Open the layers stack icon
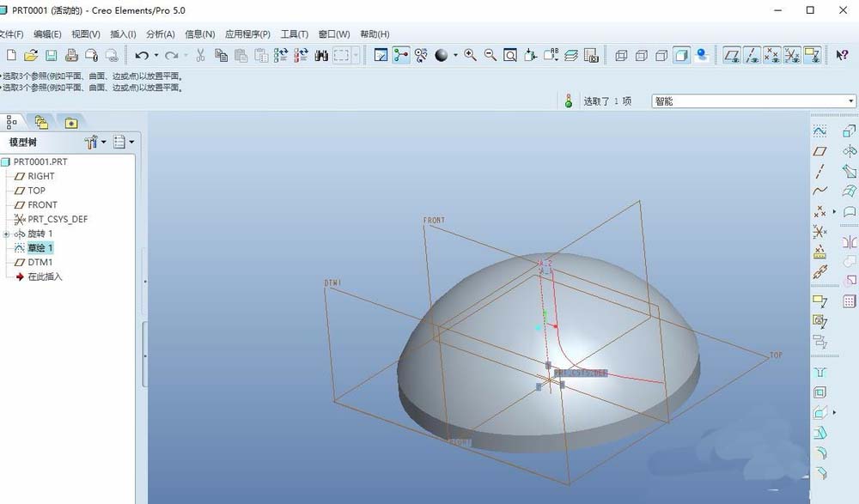The width and height of the screenshot is (859, 504). coord(571,55)
